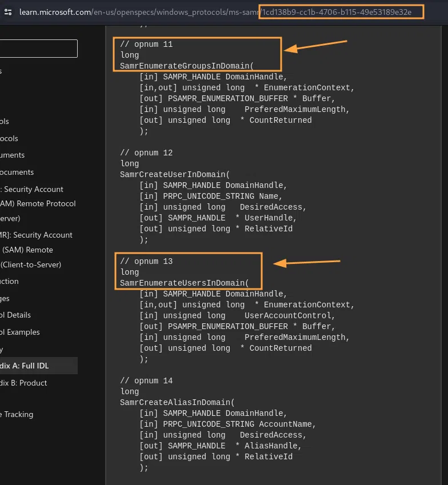Click the page scrollbar on the right edge
The width and height of the screenshot is (448, 485).
(445, 229)
